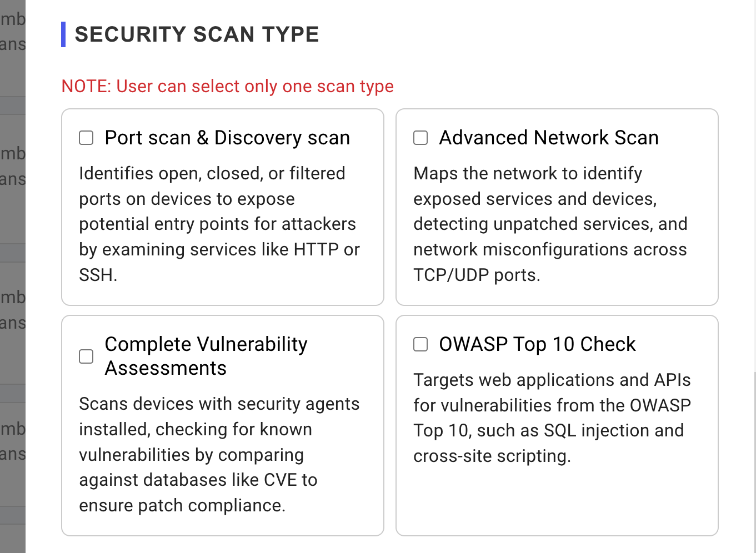Click the red single-selection note text
This screenshot has width=756, height=553.
coord(227,86)
